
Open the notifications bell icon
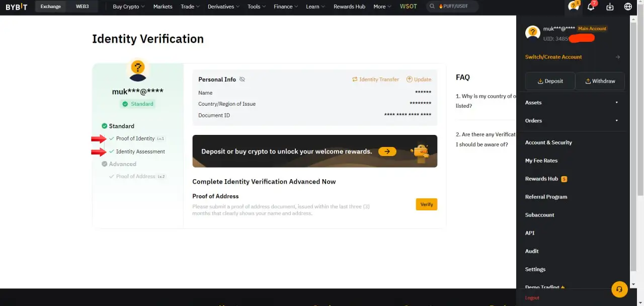coord(591,7)
